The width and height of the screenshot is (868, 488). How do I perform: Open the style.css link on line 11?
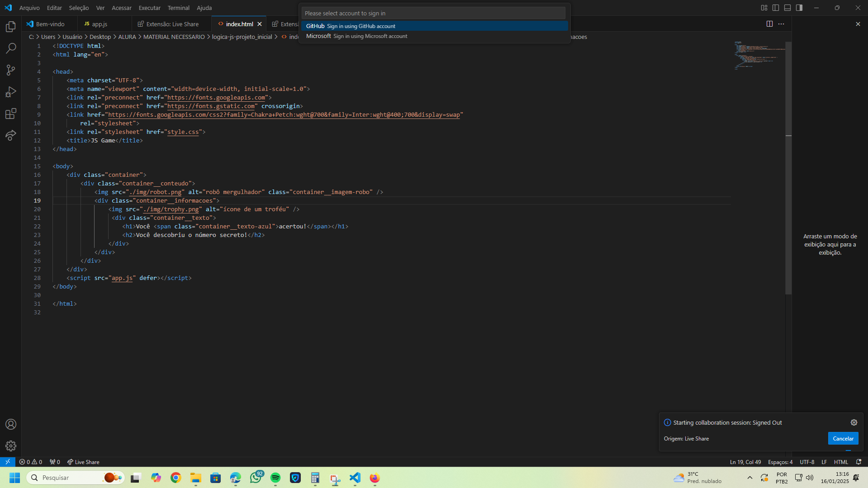(x=183, y=132)
